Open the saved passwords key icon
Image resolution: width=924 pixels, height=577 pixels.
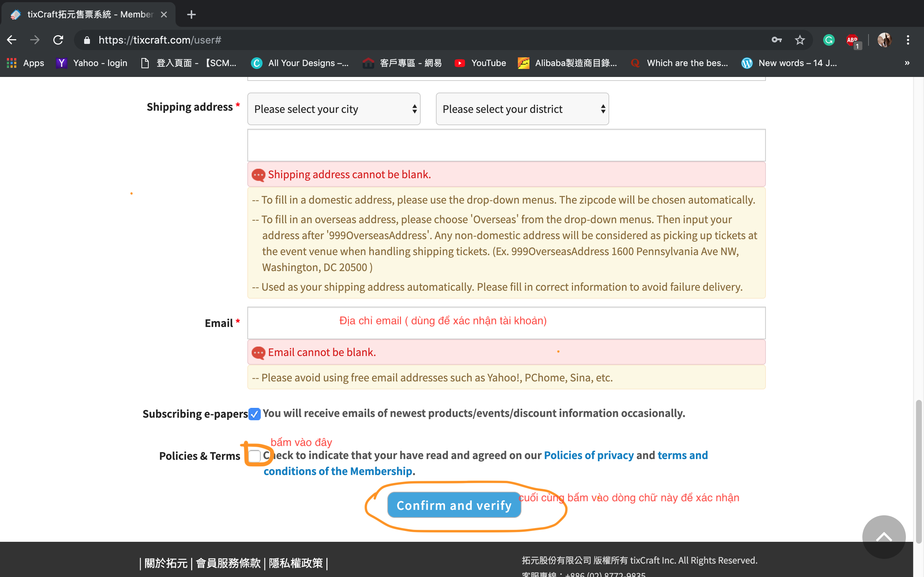click(776, 40)
